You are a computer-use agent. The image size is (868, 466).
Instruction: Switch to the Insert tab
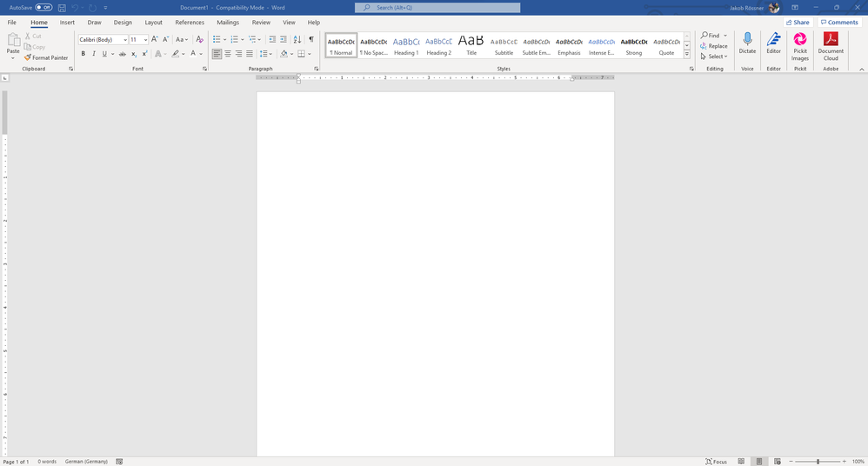[x=67, y=23]
